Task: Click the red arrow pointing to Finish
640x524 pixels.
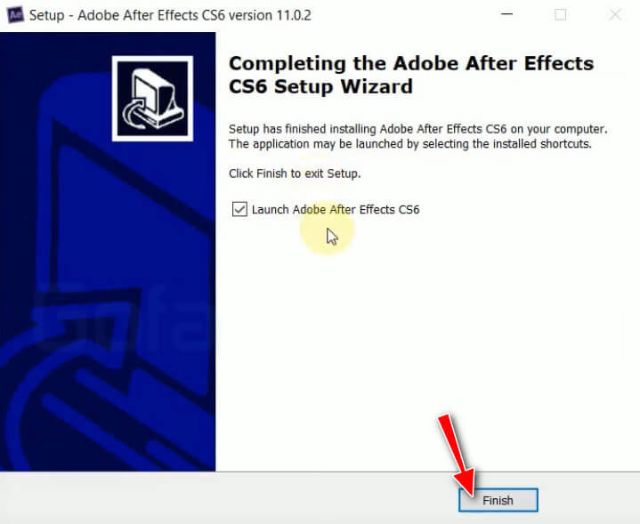Action: 458,455
